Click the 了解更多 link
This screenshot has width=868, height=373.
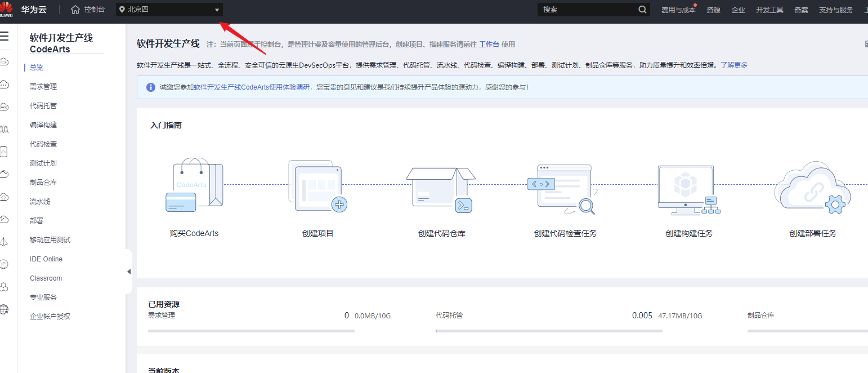[x=734, y=65]
